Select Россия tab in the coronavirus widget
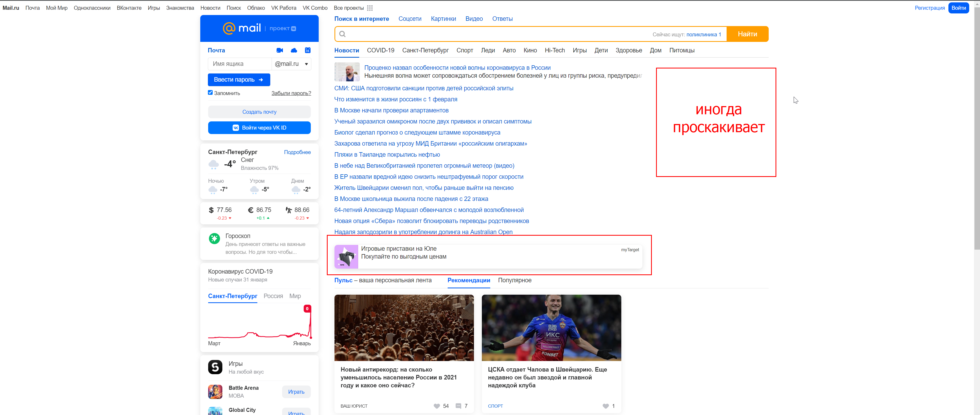 273,296
